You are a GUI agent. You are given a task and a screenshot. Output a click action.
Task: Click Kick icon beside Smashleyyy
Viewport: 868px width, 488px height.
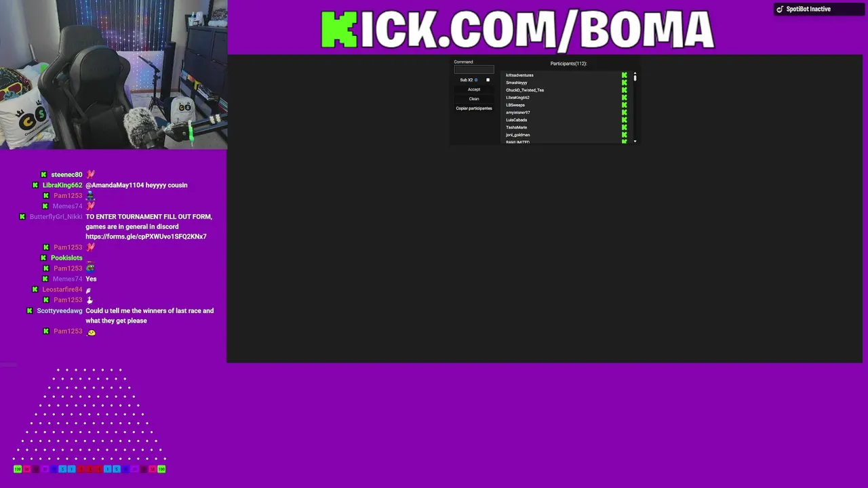[625, 83]
